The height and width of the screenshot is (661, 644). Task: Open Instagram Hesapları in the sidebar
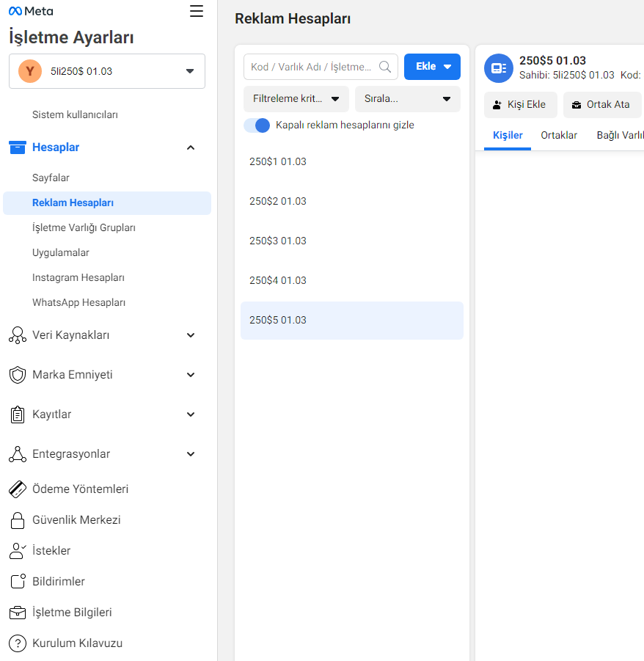[x=78, y=278]
